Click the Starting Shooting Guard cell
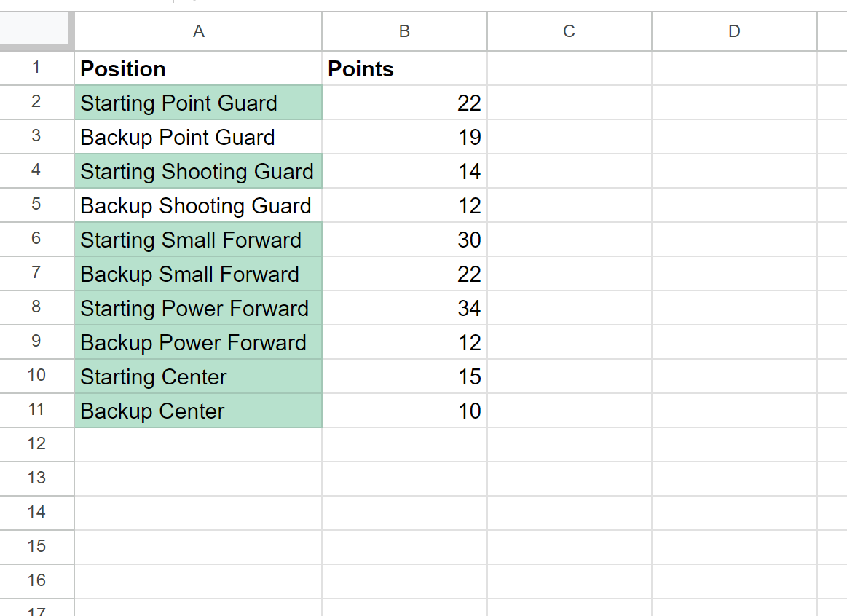Viewport: 847px width, 616px height. pyautogui.click(x=198, y=171)
